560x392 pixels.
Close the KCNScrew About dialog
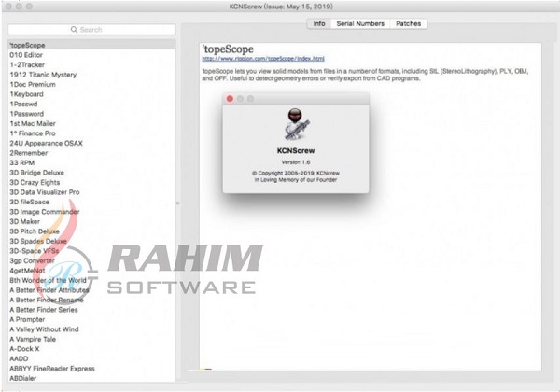click(230, 99)
